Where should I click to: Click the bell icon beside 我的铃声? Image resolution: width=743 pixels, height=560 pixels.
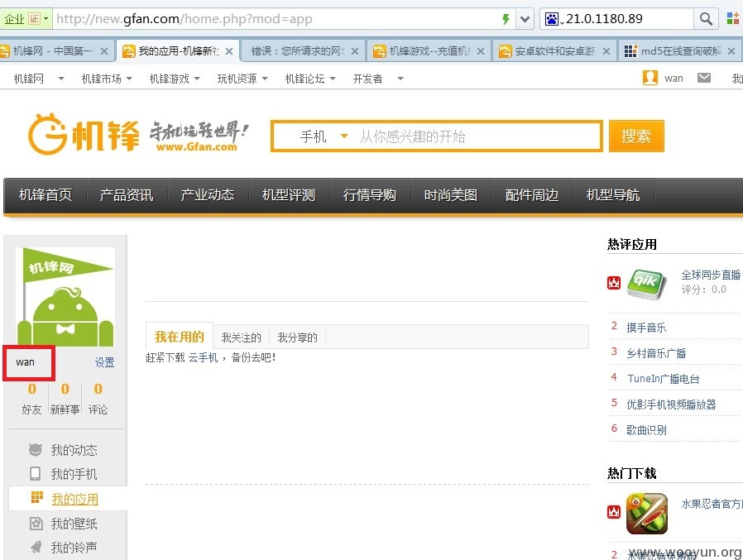[36, 548]
